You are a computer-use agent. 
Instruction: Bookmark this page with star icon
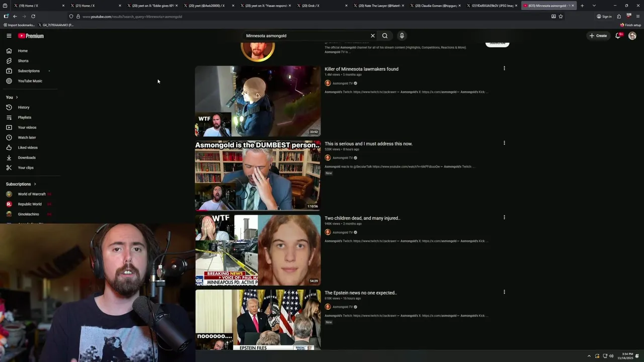(x=560, y=16)
